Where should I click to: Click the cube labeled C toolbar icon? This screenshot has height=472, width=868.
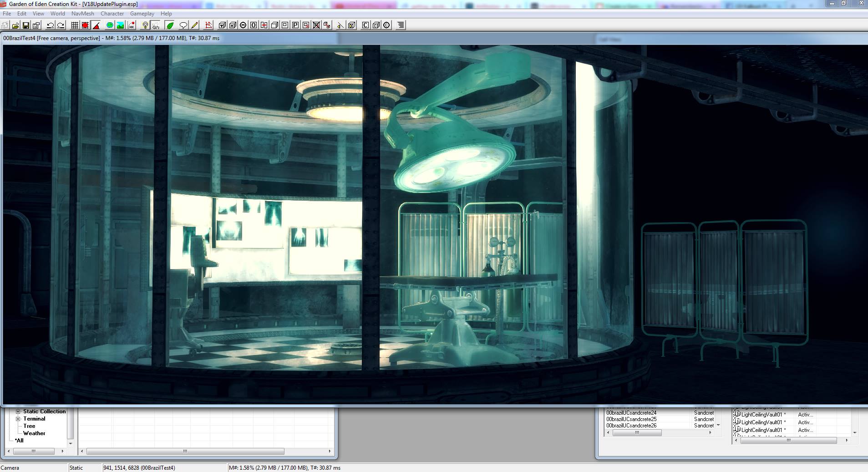tap(376, 25)
